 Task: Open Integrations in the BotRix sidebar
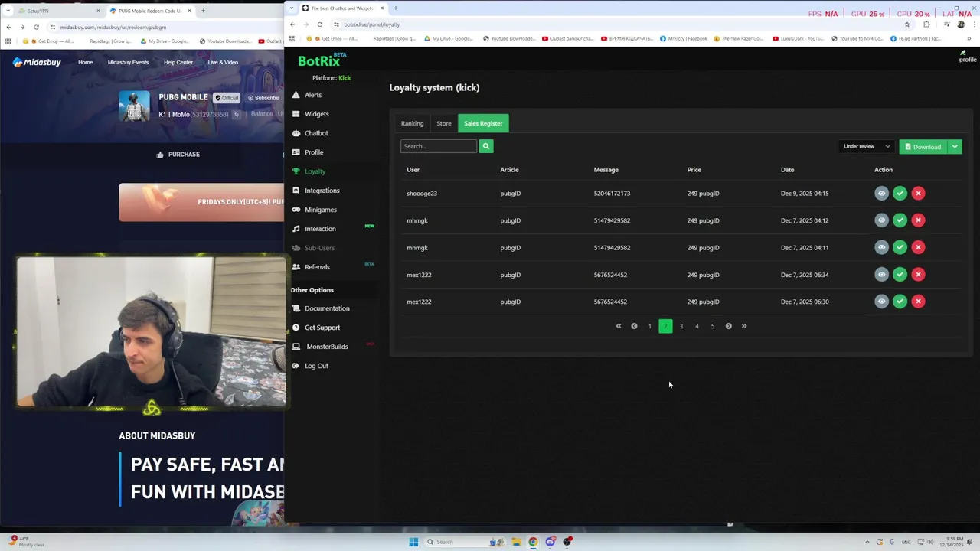point(322,191)
